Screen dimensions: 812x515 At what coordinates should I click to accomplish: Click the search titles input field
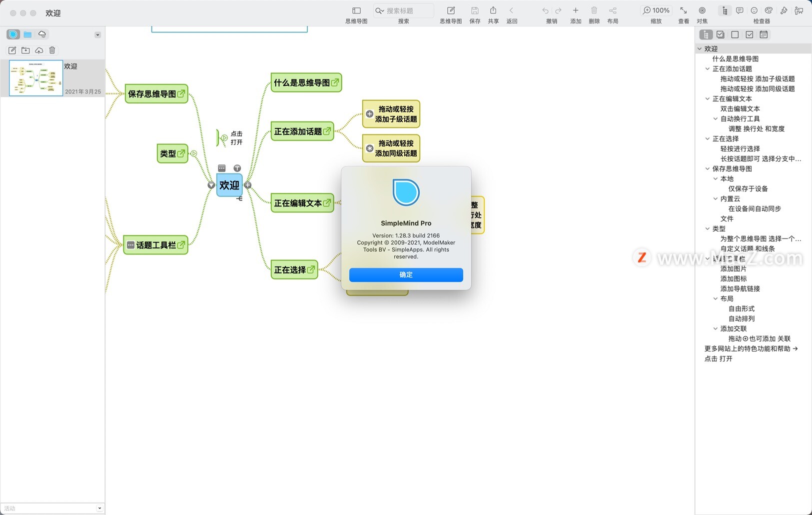point(404,10)
